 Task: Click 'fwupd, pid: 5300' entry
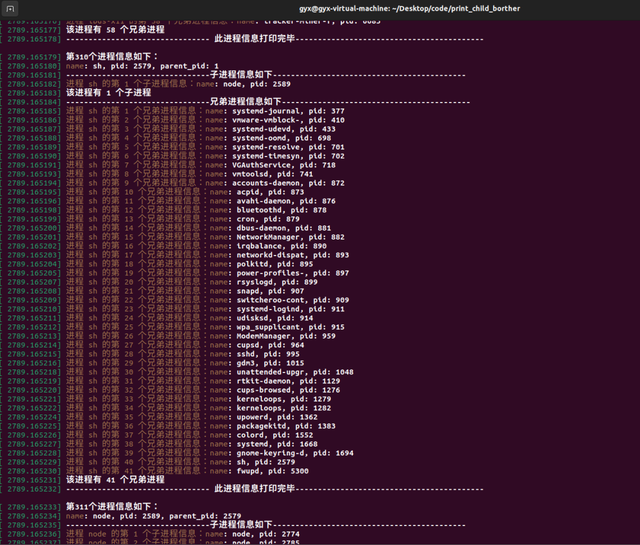coord(272,471)
